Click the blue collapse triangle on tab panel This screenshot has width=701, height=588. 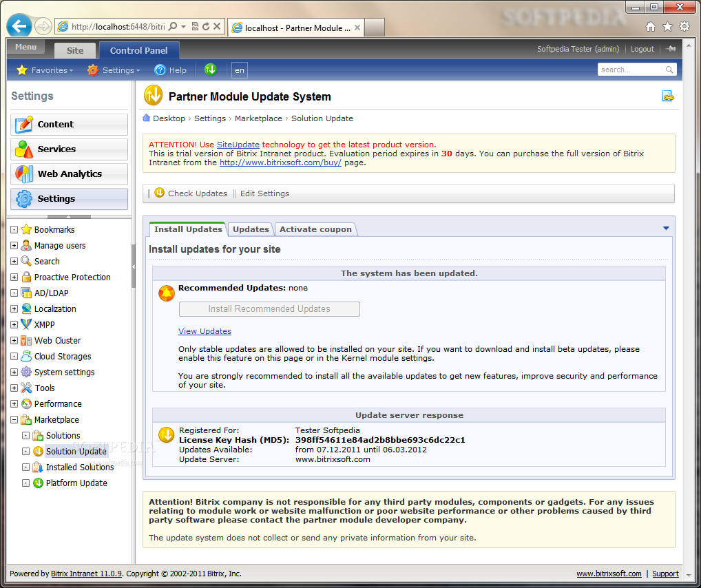click(x=666, y=229)
